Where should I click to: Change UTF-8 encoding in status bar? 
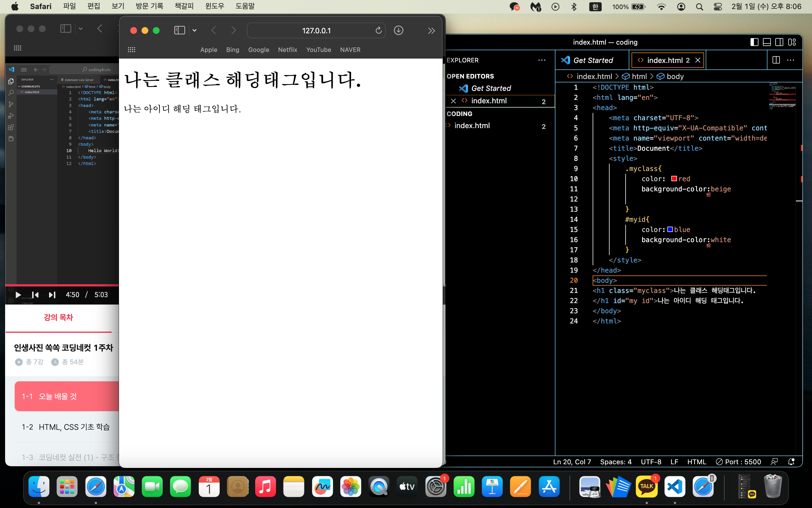click(x=651, y=462)
